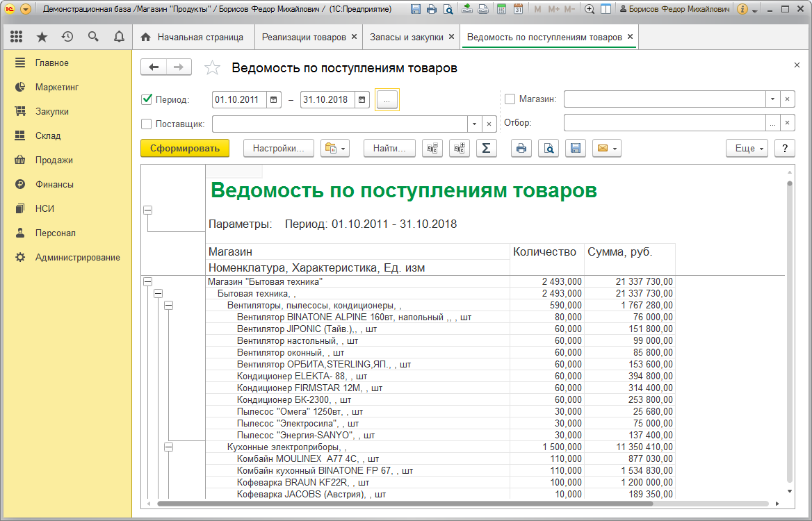The height and width of the screenshot is (521, 812).
Task: Open the calculator in the title bar
Action: (501, 9)
